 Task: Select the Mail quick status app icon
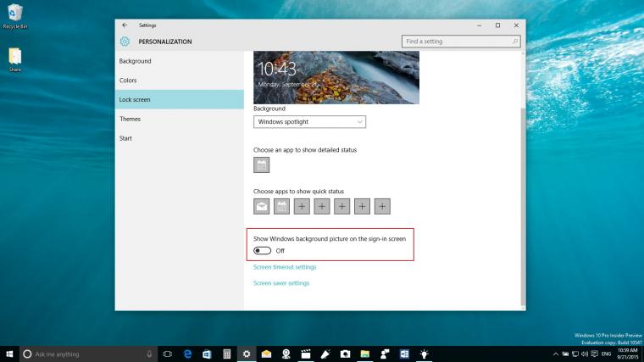tap(261, 206)
